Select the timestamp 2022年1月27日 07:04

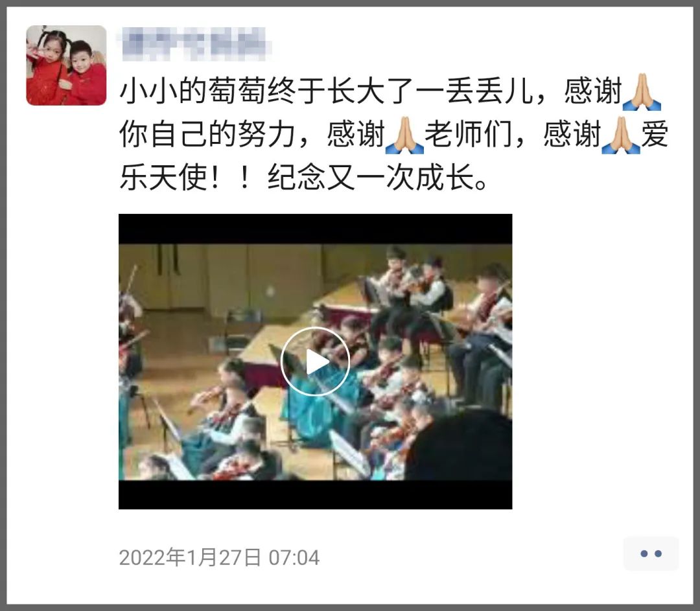(x=219, y=557)
